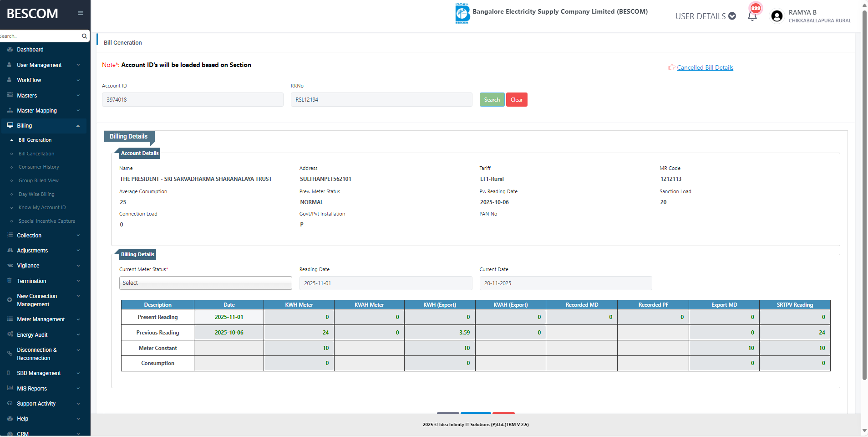Image resolution: width=868 pixels, height=437 pixels.
Task: Click the user profile avatar icon
Action: click(x=777, y=16)
